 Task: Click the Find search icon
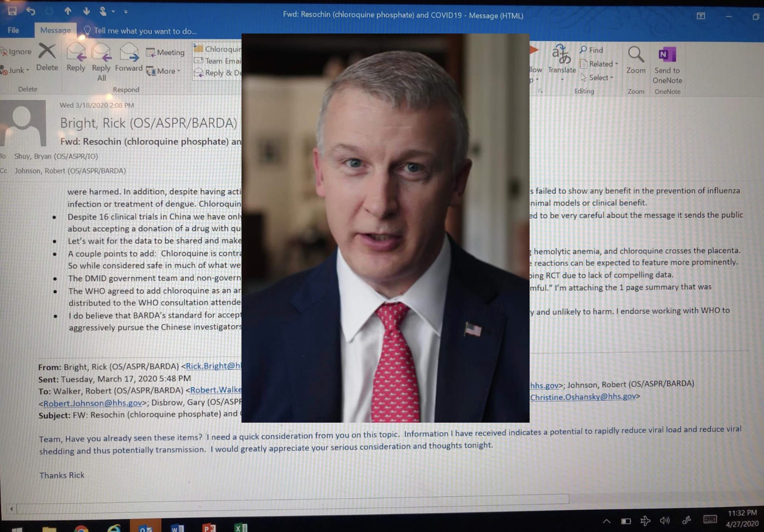coord(583,50)
